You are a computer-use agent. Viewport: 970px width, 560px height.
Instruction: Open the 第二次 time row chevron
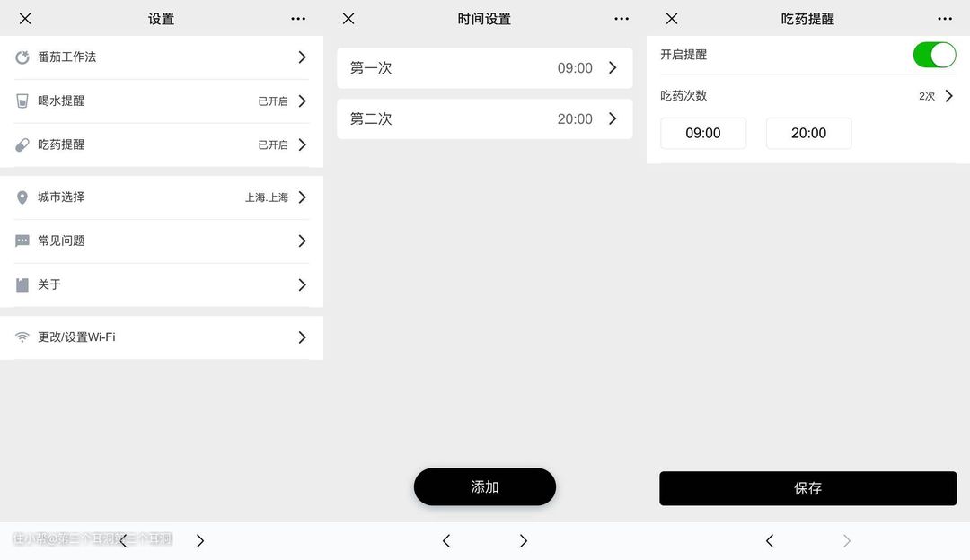pos(613,118)
